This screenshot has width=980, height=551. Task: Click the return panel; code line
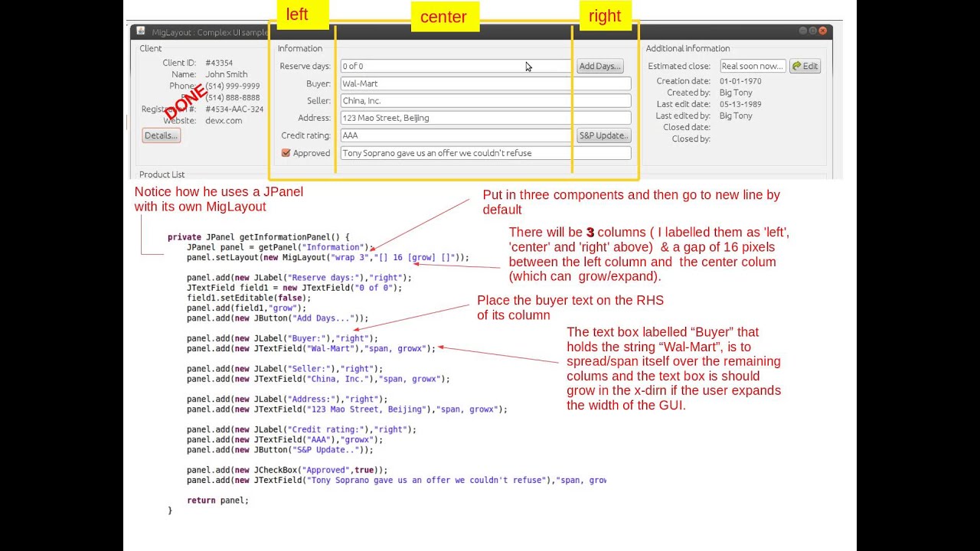(217, 500)
